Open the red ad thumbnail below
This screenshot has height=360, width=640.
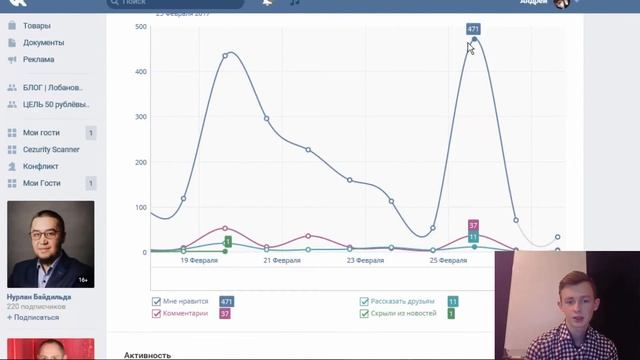[51, 349]
